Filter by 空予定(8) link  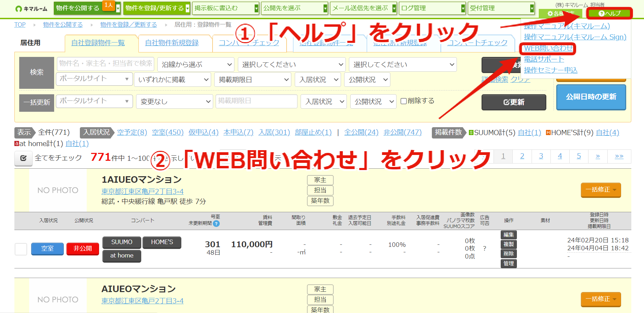tap(132, 132)
